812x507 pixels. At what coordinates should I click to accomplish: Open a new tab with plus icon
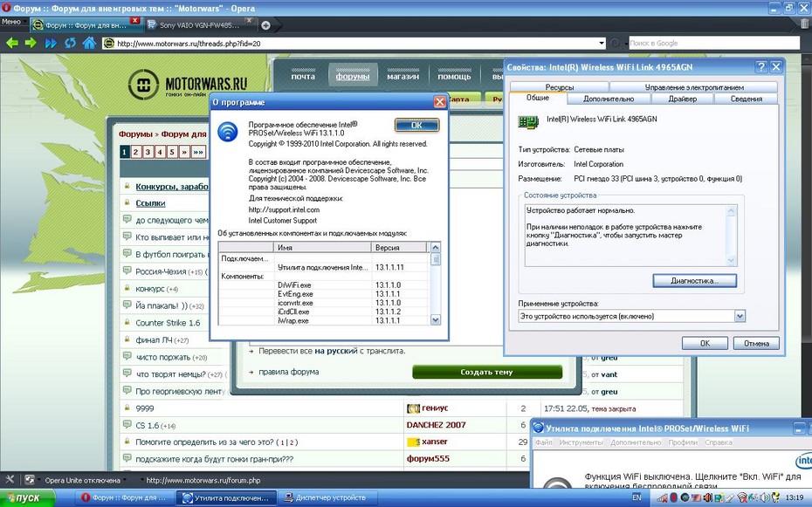coord(265,24)
